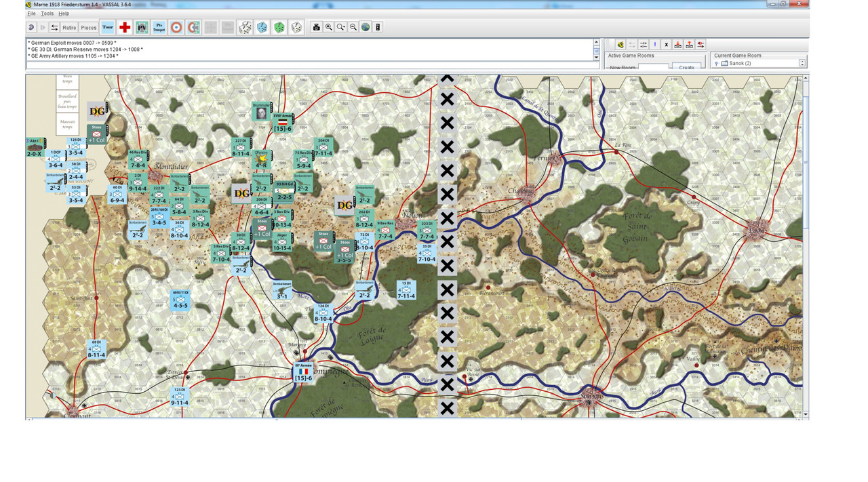Click the red cross toolbar icon
868x482 pixels.
tap(125, 27)
